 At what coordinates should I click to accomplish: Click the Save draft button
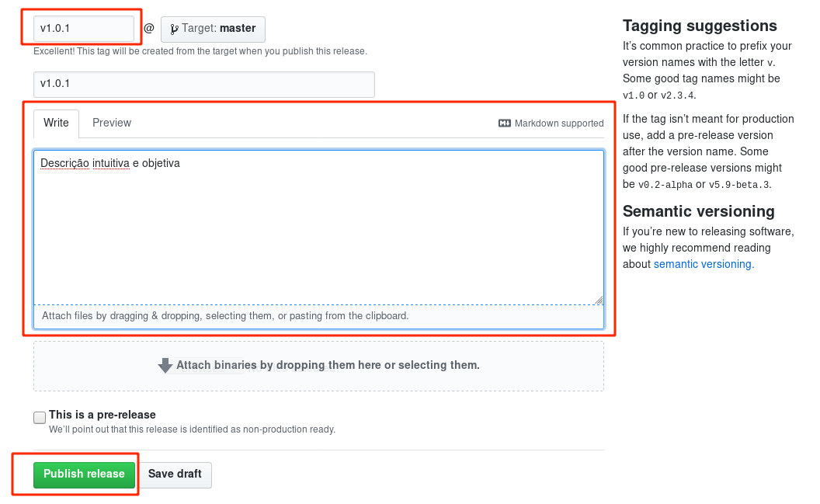[175, 474]
